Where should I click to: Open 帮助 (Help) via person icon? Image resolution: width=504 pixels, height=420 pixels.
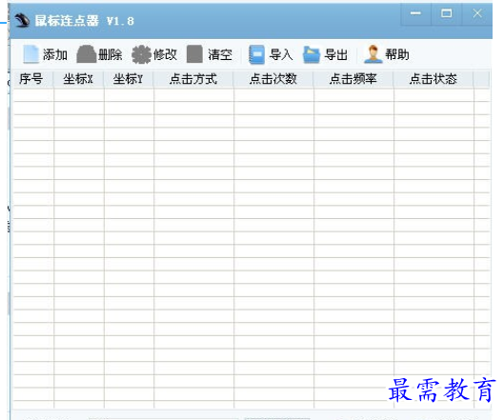point(373,54)
